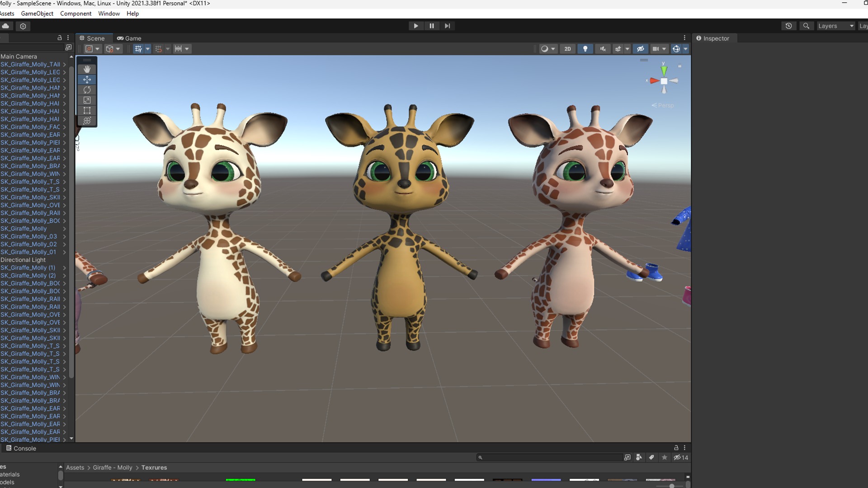The height and width of the screenshot is (488, 868).
Task: Toggle Gizmos visibility button
Action: (x=676, y=49)
